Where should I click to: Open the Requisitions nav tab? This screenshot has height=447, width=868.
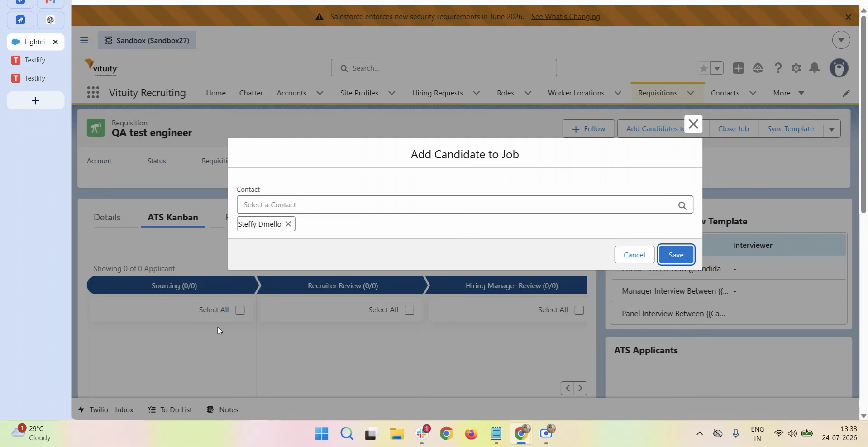click(658, 93)
